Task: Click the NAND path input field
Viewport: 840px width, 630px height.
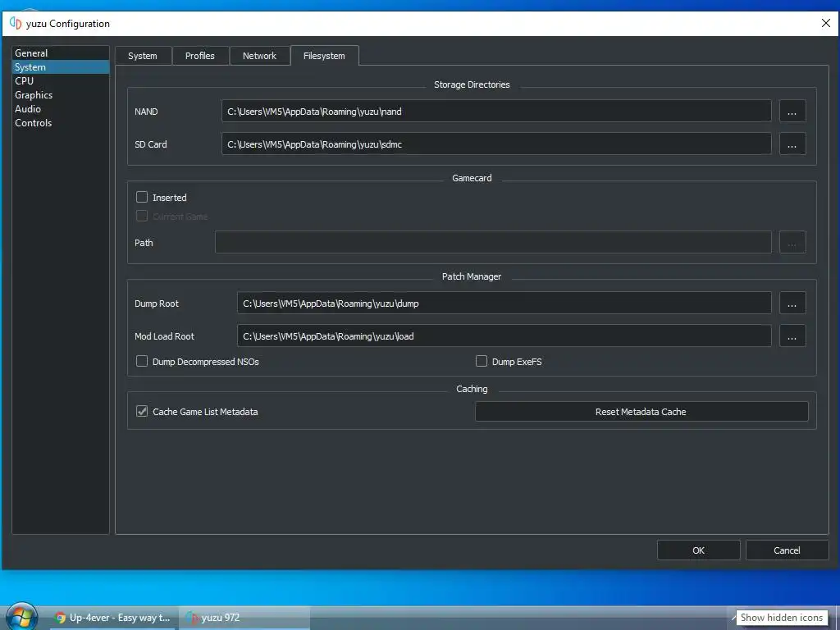Action: coord(496,112)
